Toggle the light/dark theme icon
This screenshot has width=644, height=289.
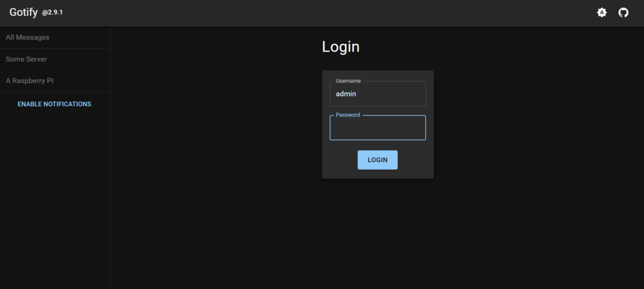(602, 13)
